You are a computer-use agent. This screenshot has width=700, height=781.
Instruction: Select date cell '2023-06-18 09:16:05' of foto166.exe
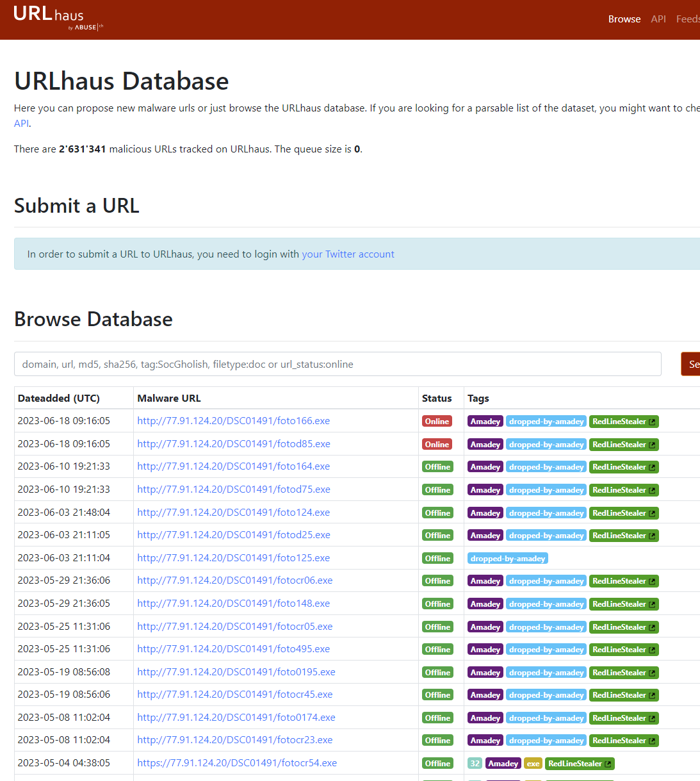click(64, 421)
